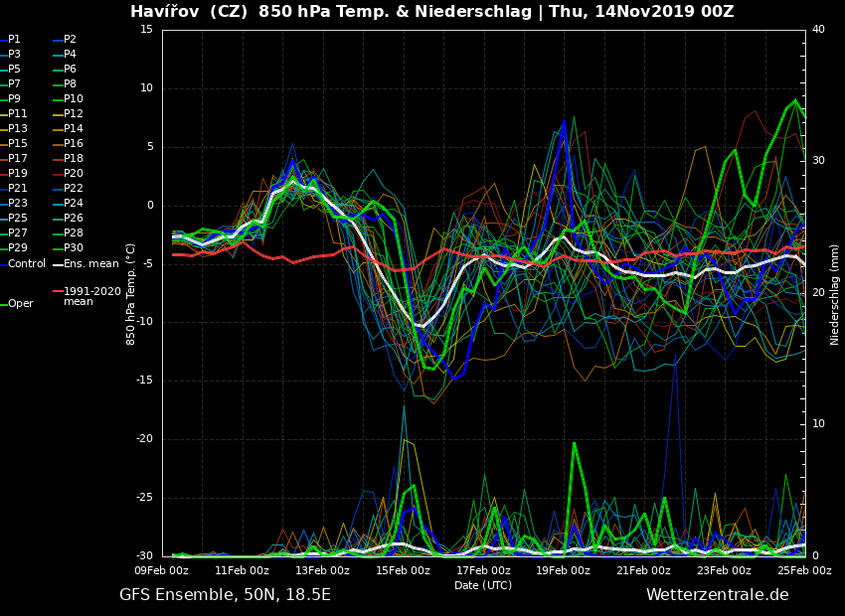Toggle the P10 ensemble member in legend

coord(74,99)
